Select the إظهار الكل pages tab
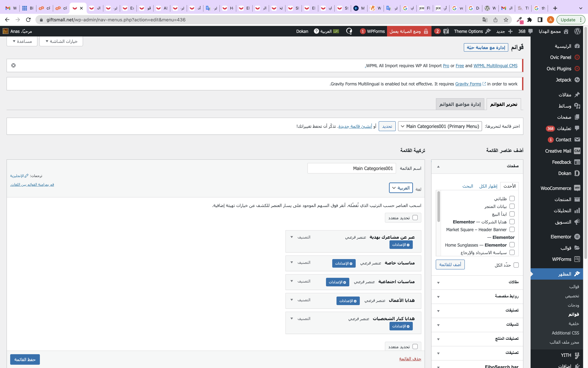 (x=488, y=186)
